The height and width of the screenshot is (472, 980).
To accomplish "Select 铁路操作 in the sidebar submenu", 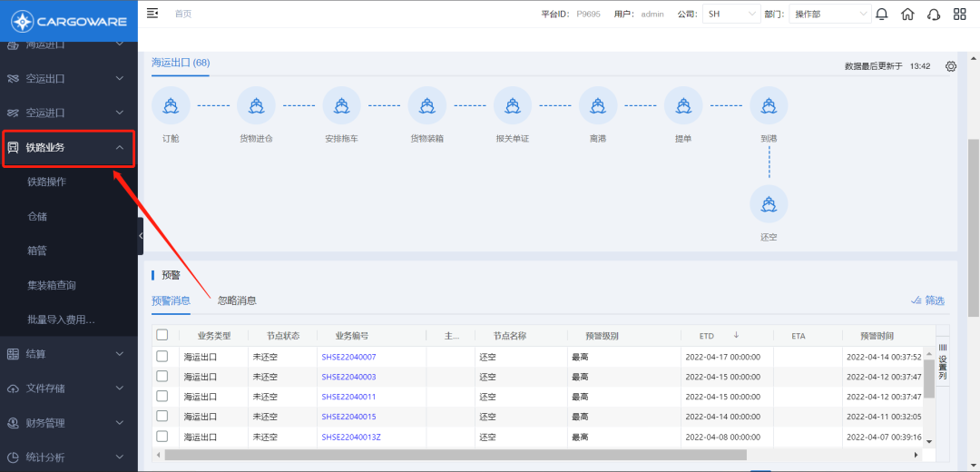I will tap(46, 182).
